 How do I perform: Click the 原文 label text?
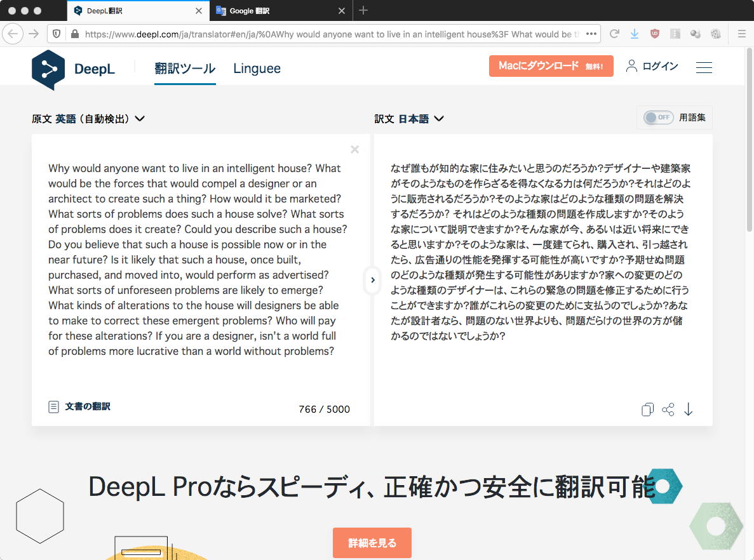click(x=41, y=119)
